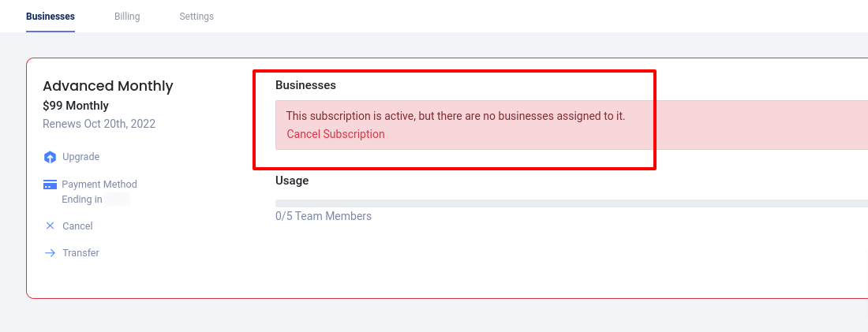Open the Settings tab
The height and width of the screenshot is (332, 868).
pos(196,17)
